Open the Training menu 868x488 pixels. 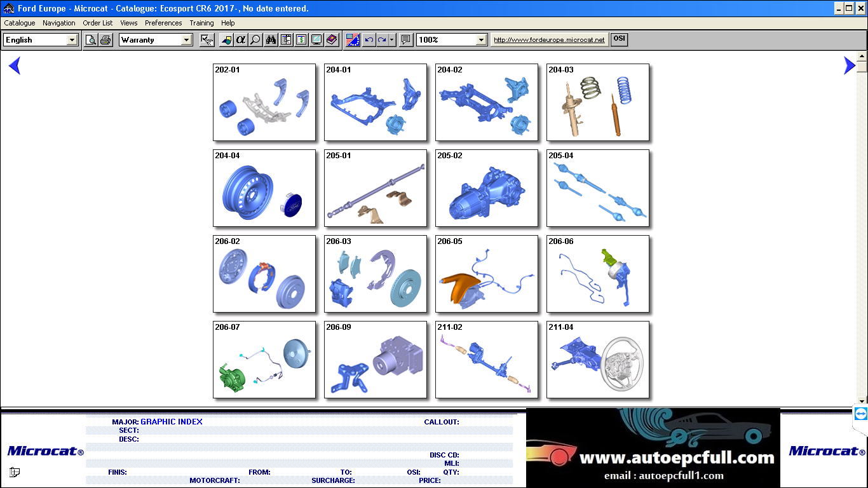pos(201,23)
